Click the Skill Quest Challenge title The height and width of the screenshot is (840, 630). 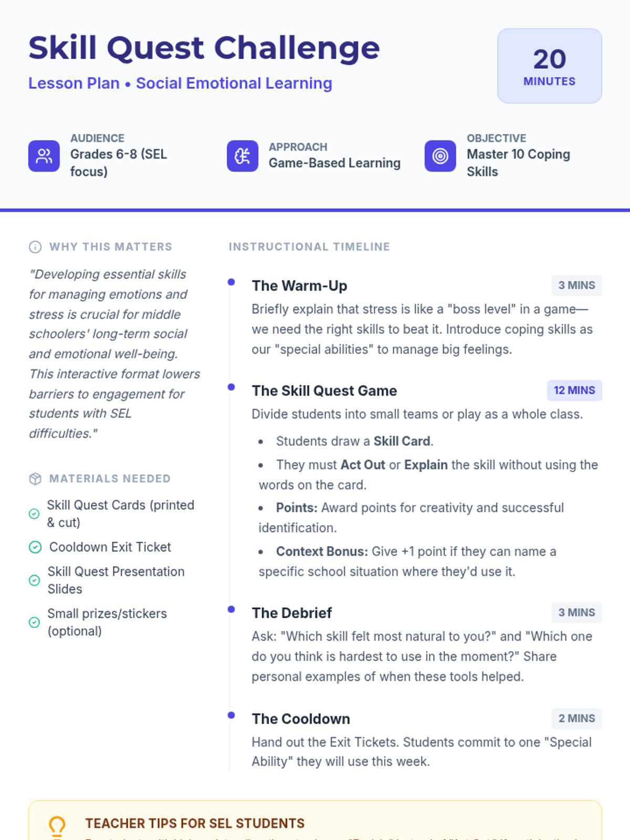[204, 48]
